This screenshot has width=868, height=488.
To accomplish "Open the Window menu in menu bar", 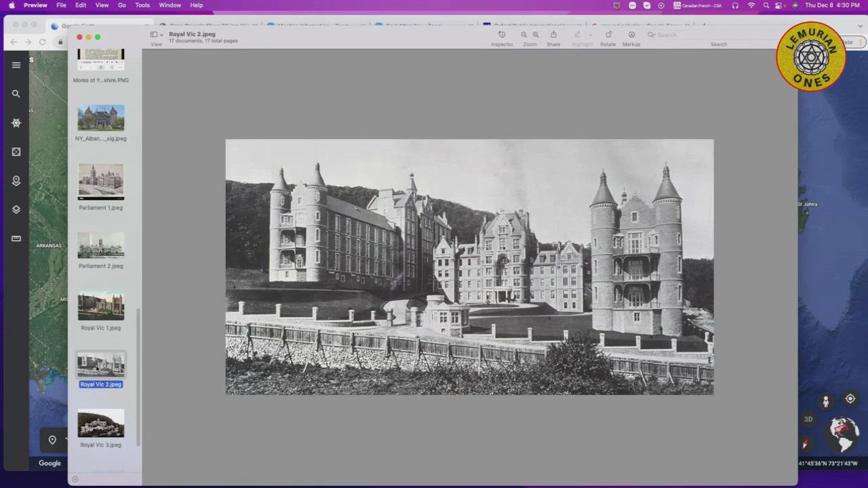I will pyautogui.click(x=170, y=5).
